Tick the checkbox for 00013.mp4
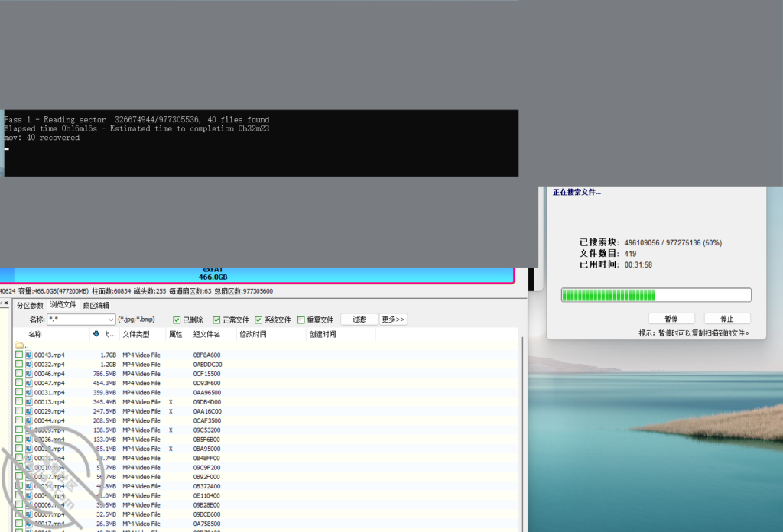 tap(19, 402)
